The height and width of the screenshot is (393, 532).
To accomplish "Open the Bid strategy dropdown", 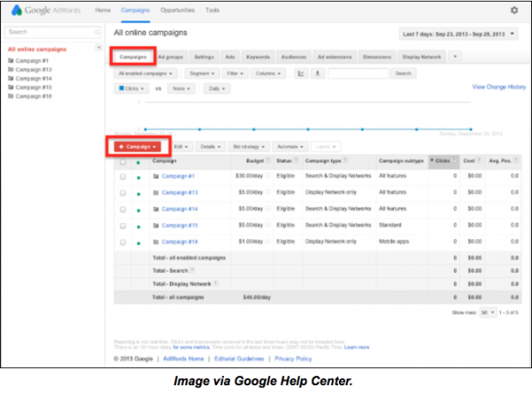I will 249,147.
